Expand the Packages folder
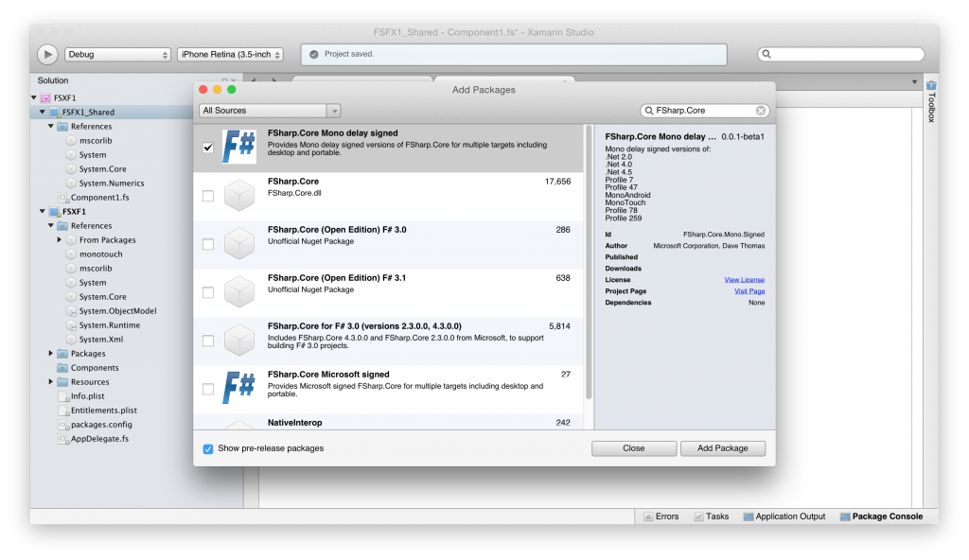This screenshot has height=560, width=969. (51, 354)
